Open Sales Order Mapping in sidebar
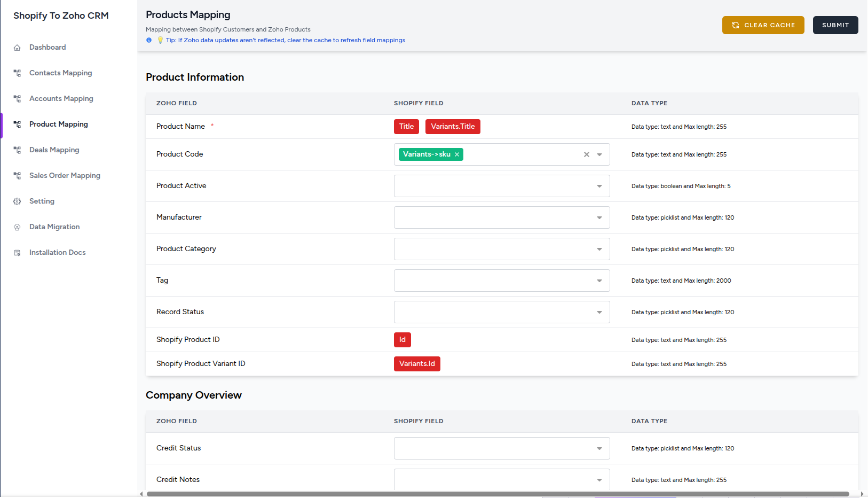The image size is (868, 498). click(65, 175)
